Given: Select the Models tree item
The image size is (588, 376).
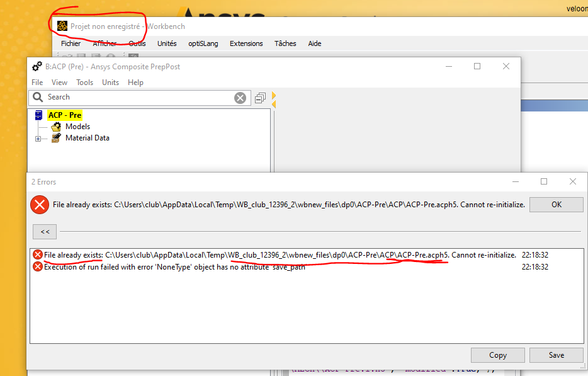Looking at the screenshot, I should click(77, 127).
